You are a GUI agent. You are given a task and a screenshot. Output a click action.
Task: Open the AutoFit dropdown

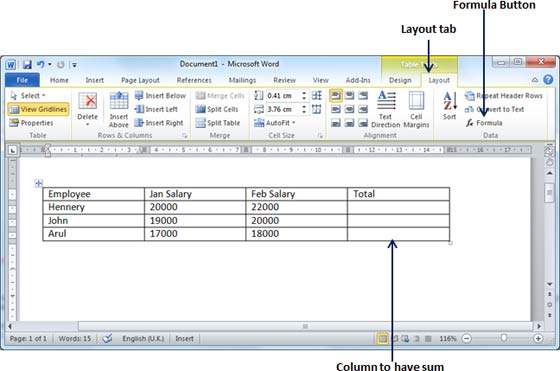[x=275, y=123]
